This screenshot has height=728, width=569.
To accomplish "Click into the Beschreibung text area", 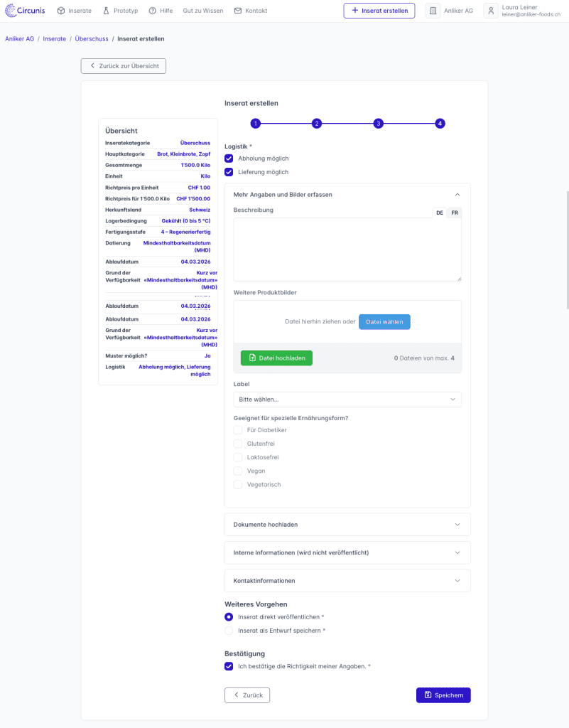I will pos(347,249).
